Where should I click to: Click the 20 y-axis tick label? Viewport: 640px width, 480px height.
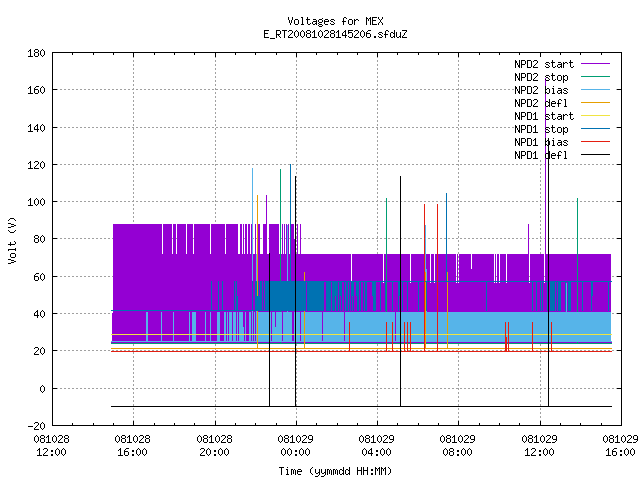click(39, 351)
